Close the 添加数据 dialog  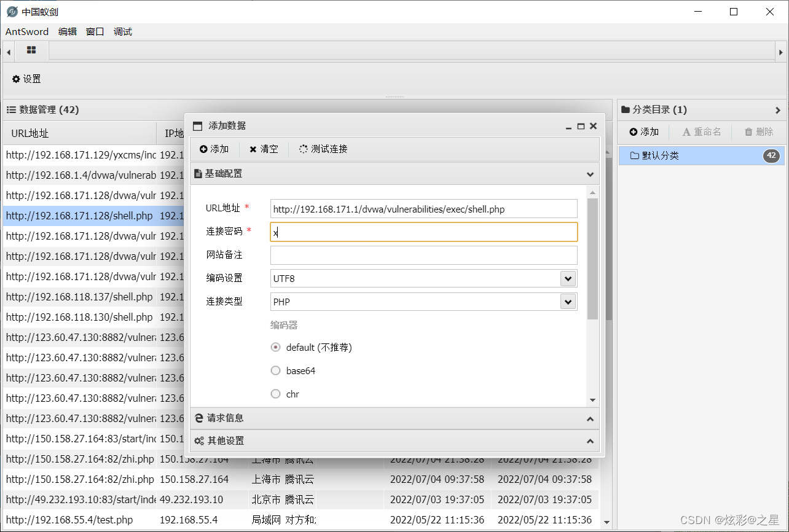[x=593, y=126]
